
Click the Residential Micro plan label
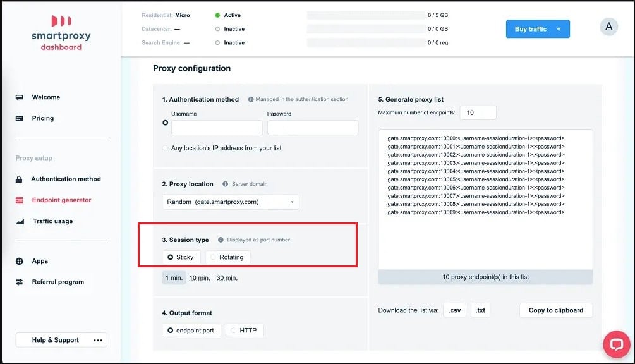pyautogui.click(x=182, y=15)
